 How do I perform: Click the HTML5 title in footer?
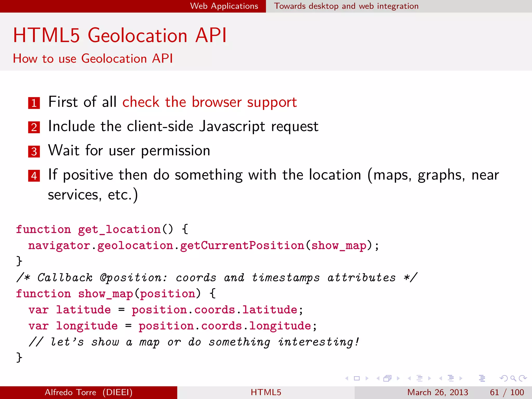[266, 392]
